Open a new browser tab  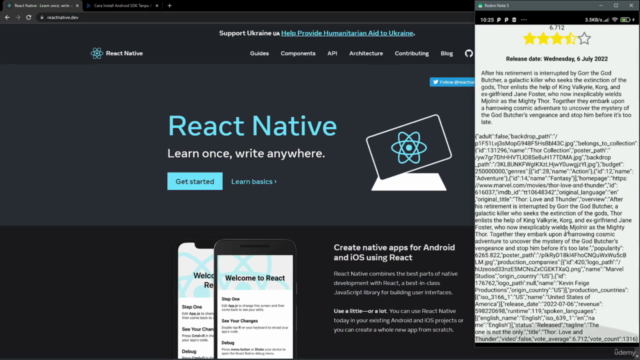(169, 6)
